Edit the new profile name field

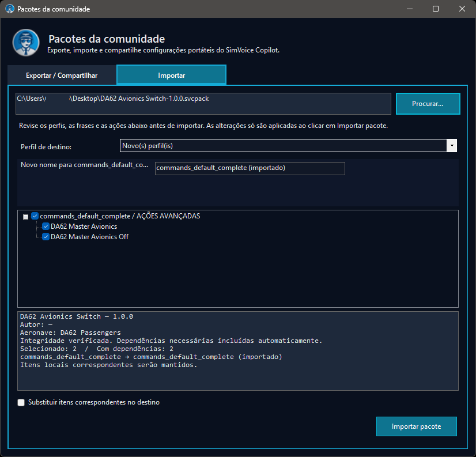(250, 168)
